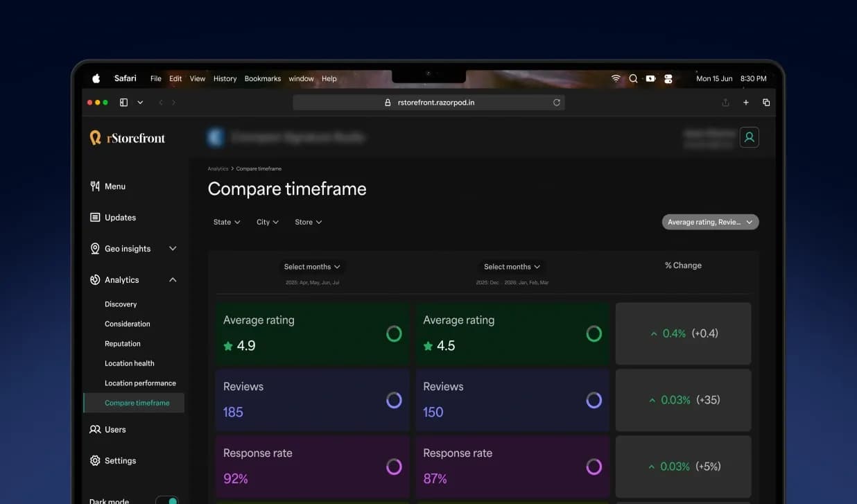Click the Users people icon
This screenshot has width=857, height=504.
click(x=95, y=430)
